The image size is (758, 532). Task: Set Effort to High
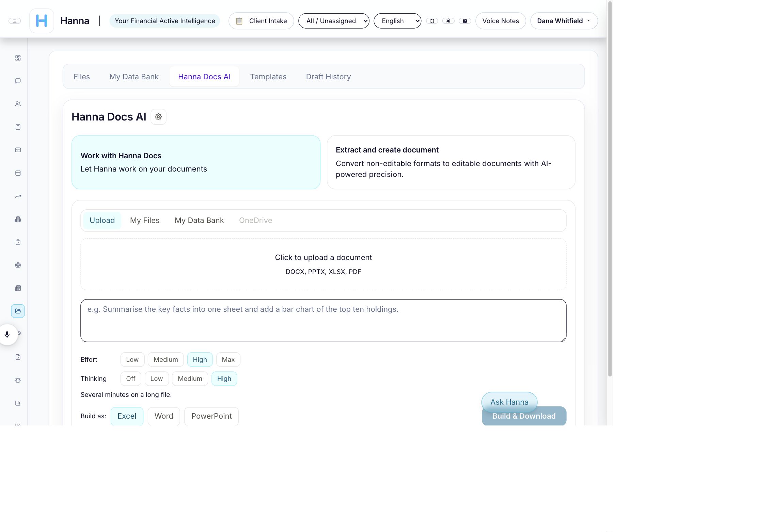(x=200, y=359)
